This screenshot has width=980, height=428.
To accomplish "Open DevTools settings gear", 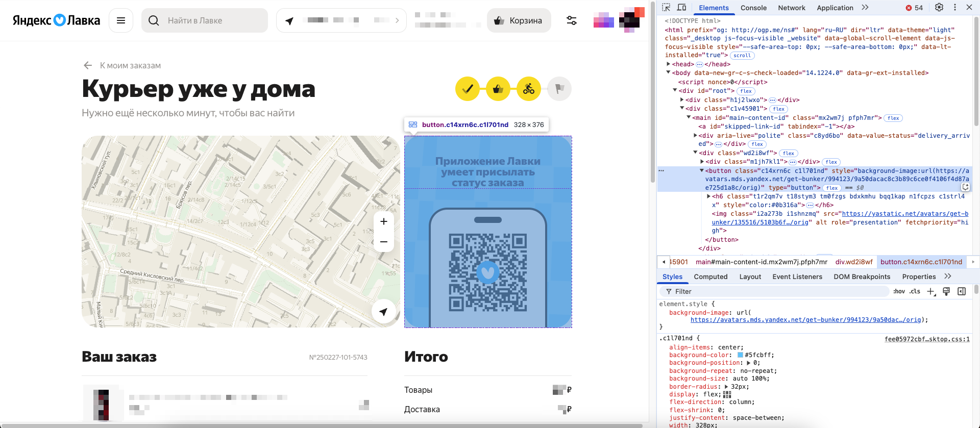I will click(939, 7).
